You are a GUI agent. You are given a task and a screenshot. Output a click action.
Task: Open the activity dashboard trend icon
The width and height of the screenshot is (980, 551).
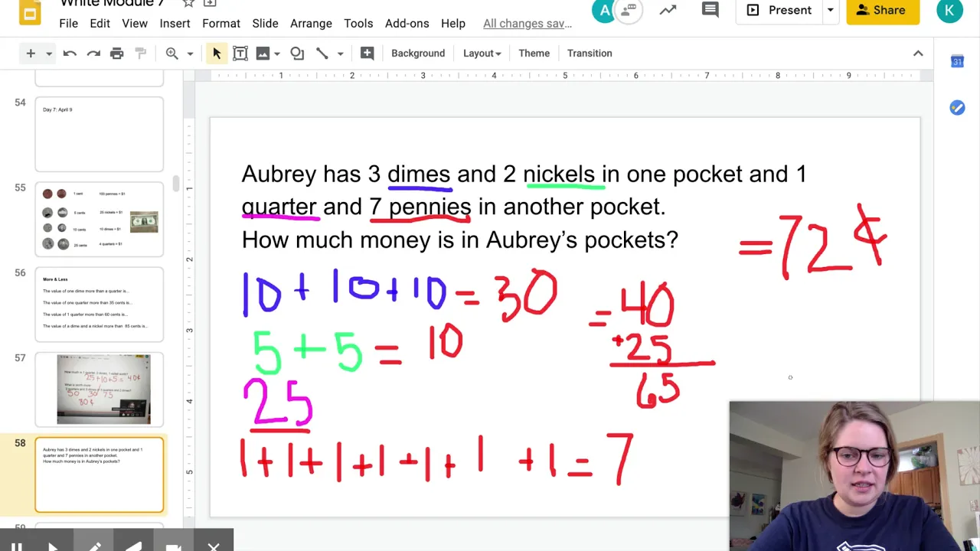[668, 10]
